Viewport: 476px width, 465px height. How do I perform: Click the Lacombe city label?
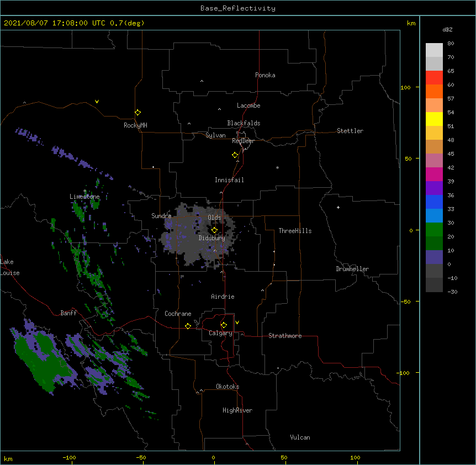[248, 105]
